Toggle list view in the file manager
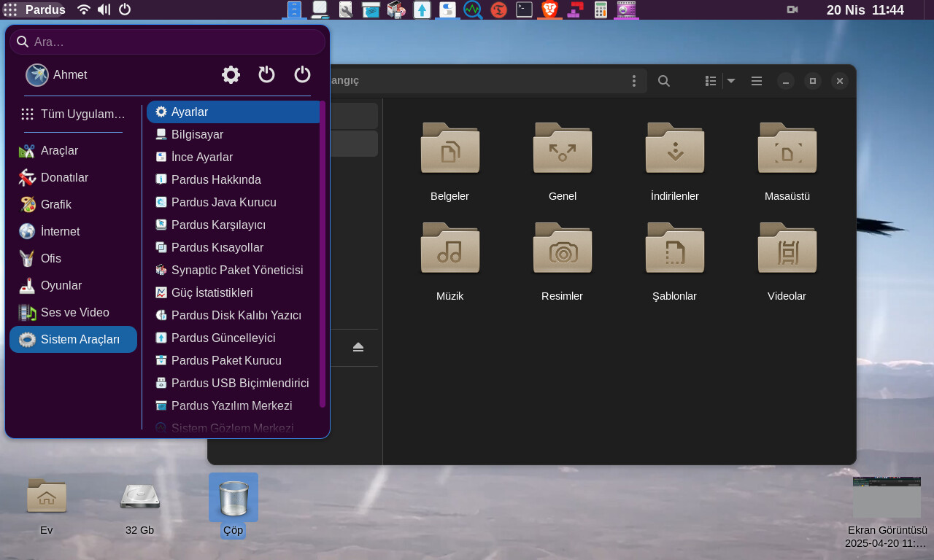The image size is (934, 560). tap(711, 81)
